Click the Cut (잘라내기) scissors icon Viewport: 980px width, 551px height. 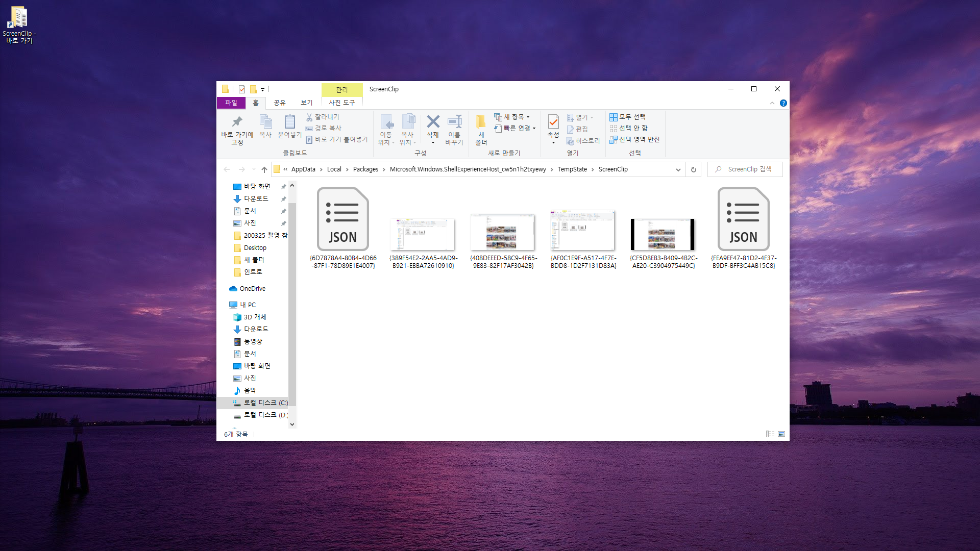(x=309, y=117)
